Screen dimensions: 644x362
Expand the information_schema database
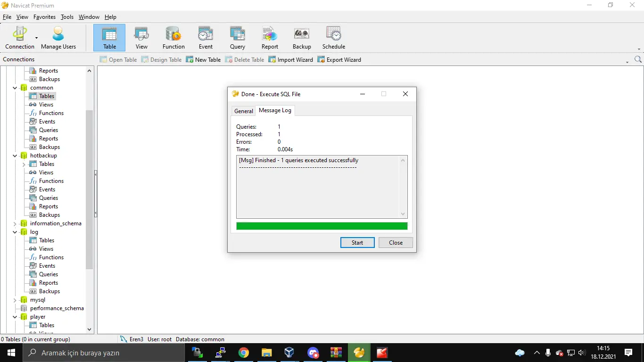15,223
